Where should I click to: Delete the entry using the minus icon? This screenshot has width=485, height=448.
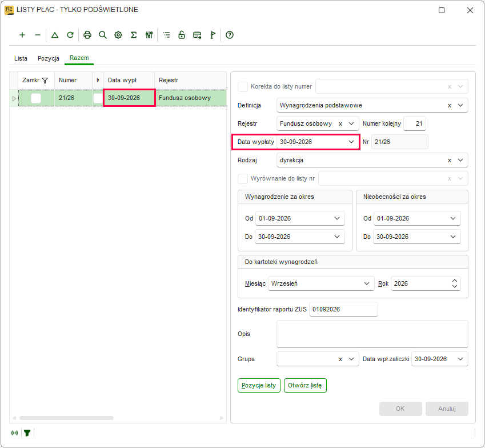point(38,35)
